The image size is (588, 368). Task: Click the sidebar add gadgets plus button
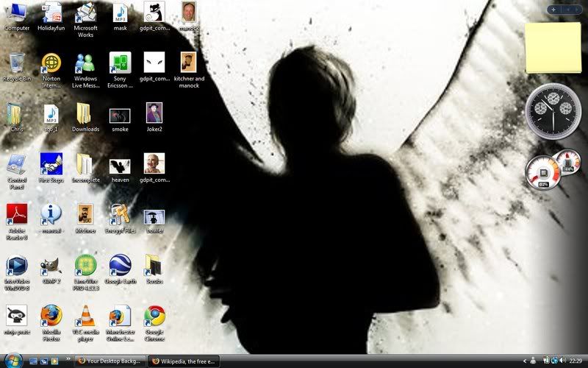pyautogui.click(x=553, y=10)
